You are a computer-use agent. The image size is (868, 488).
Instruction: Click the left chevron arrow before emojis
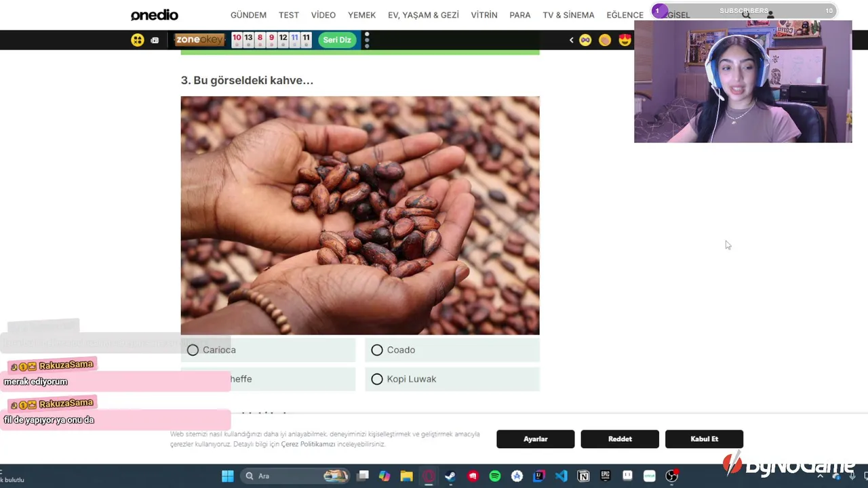tap(571, 40)
